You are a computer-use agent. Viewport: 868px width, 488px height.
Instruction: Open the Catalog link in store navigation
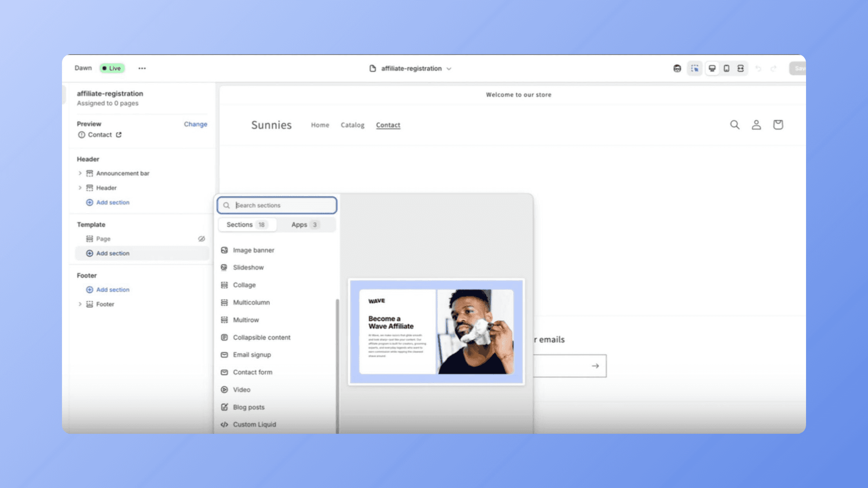[353, 125]
